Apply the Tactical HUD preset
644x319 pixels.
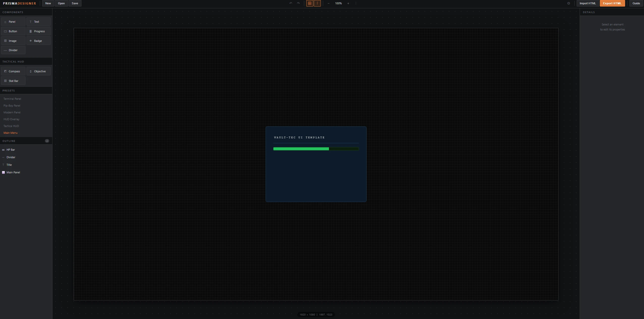(11, 126)
